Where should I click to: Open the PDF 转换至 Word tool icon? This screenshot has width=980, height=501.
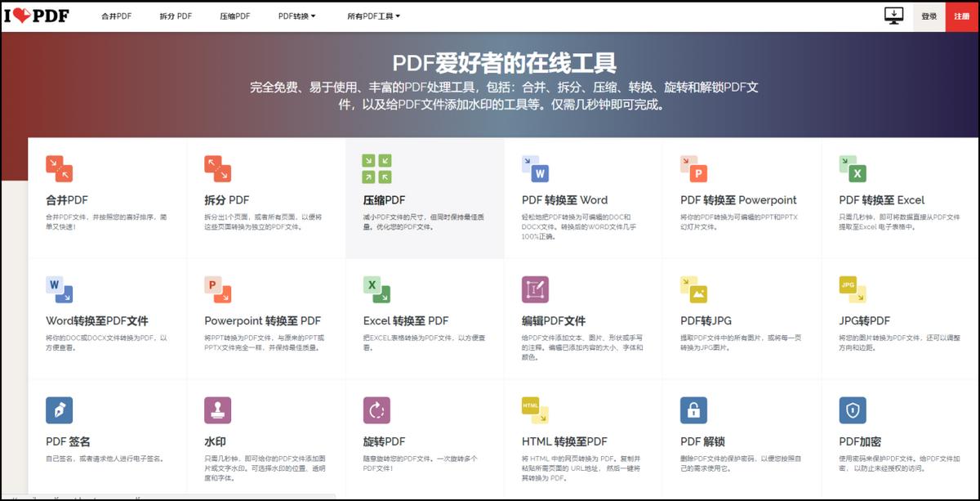tap(535, 169)
